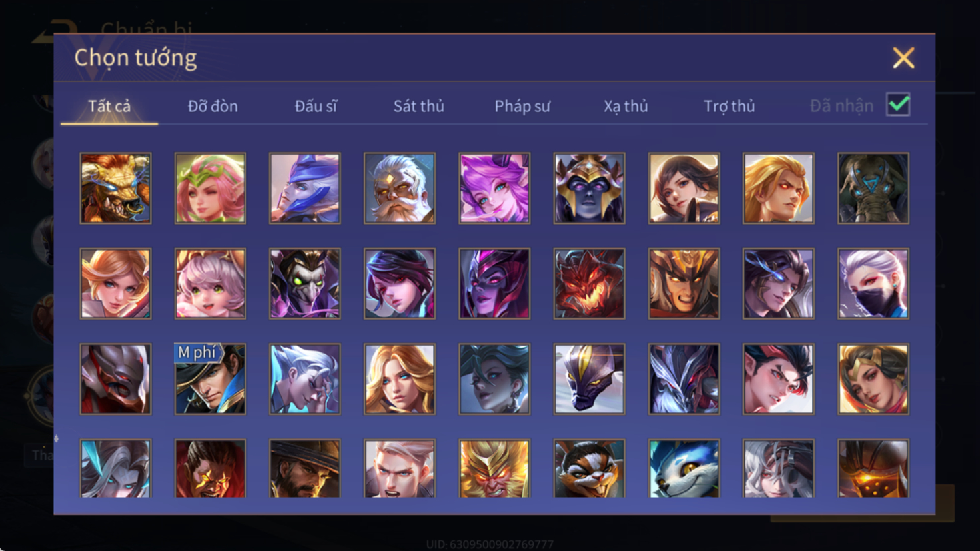Show the Pháp sư heroes tab

(x=522, y=106)
